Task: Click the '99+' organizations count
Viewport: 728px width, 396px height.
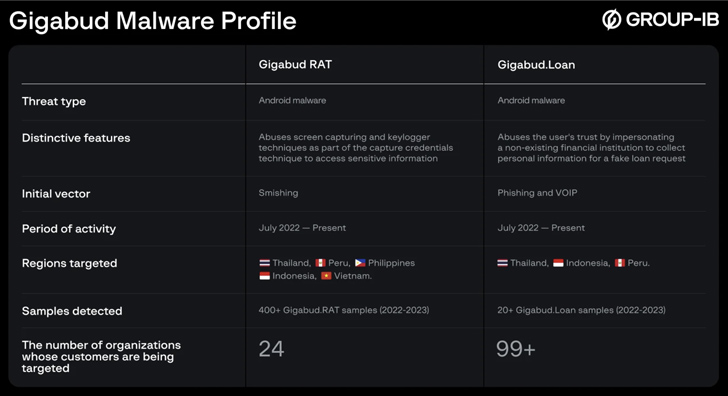Action: (x=516, y=349)
